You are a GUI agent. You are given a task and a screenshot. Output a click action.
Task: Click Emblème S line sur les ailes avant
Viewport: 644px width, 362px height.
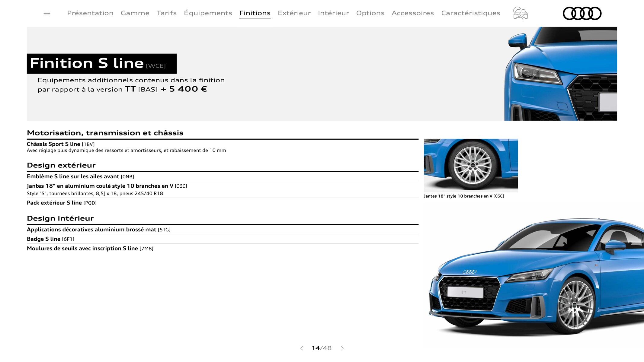coord(73,176)
